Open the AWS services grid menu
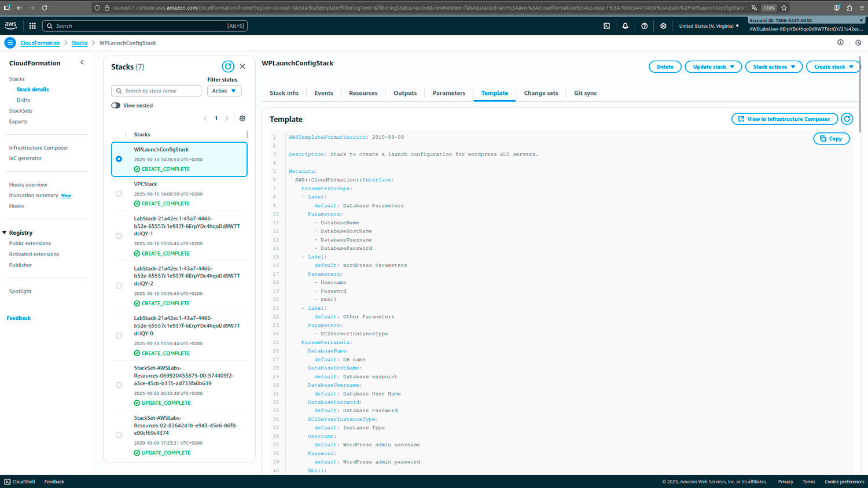868x488 pixels. (32, 26)
